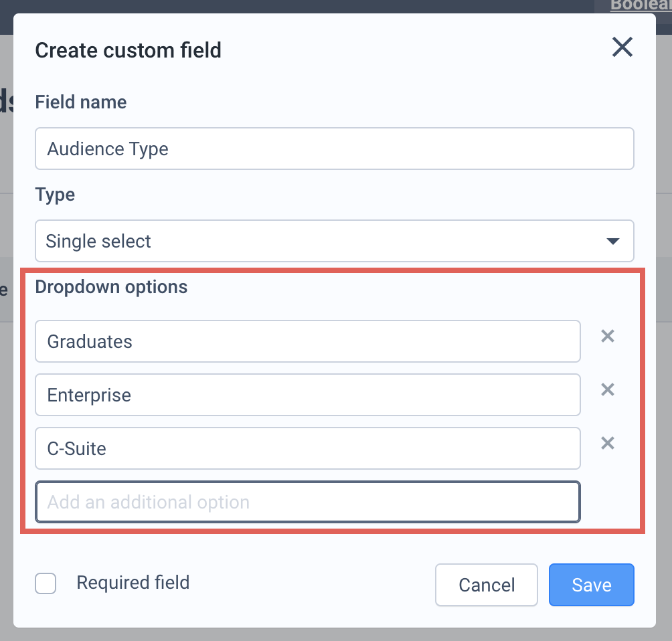Click the Create custom field title

point(128,50)
